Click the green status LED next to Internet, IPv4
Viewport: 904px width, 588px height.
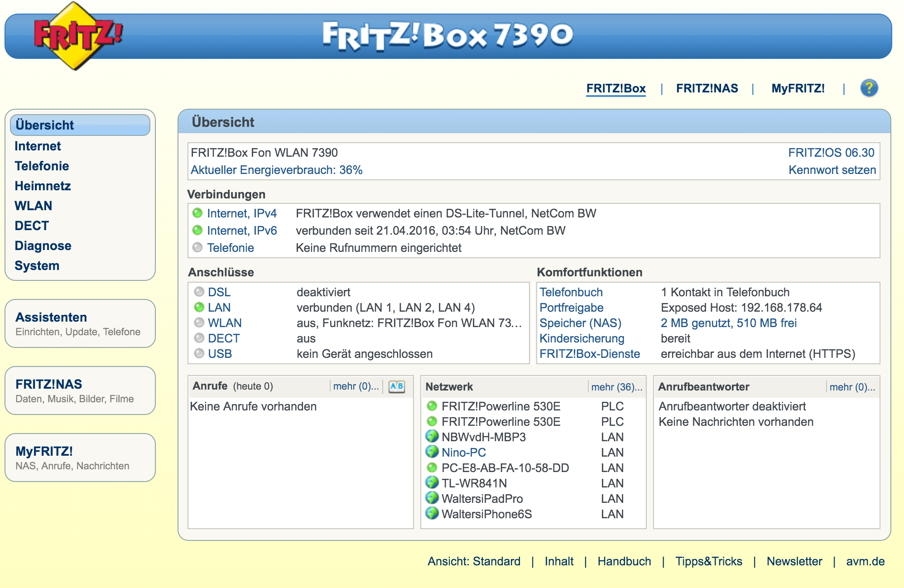(197, 213)
